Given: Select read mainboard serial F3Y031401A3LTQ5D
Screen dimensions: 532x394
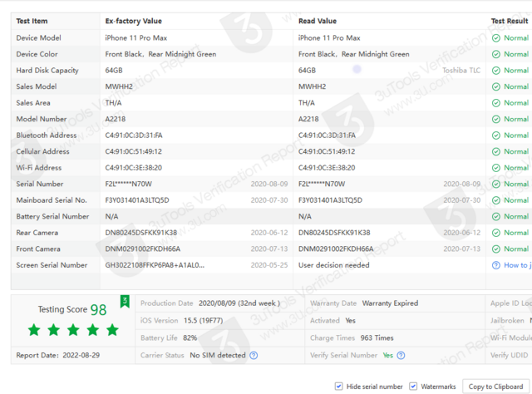Looking at the screenshot, I should click(x=330, y=200).
